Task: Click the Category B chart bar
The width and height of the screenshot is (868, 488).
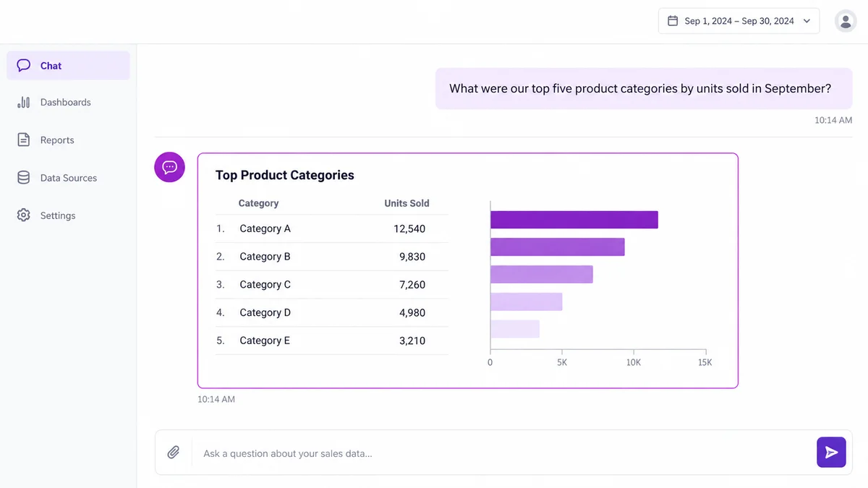Action: click(558, 247)
